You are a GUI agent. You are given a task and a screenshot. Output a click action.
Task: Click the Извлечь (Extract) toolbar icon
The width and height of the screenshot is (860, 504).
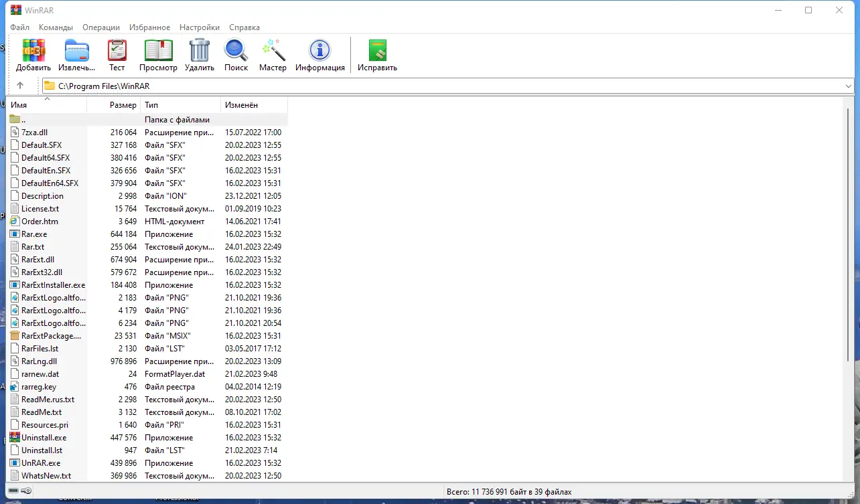(77, 50)
